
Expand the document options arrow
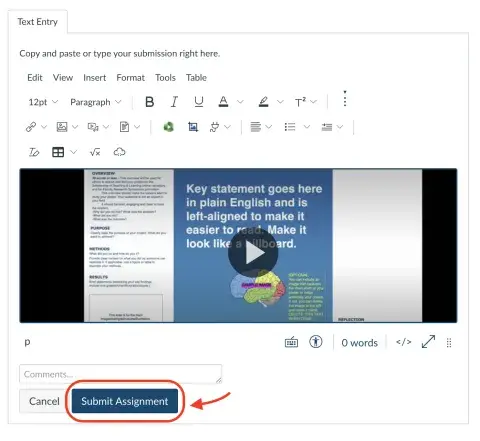pyautogui.click(x=137, y=127)
